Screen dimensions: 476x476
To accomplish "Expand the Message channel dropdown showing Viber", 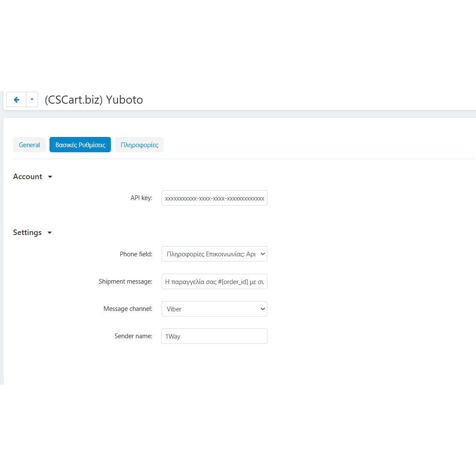I will coord(214,309).
